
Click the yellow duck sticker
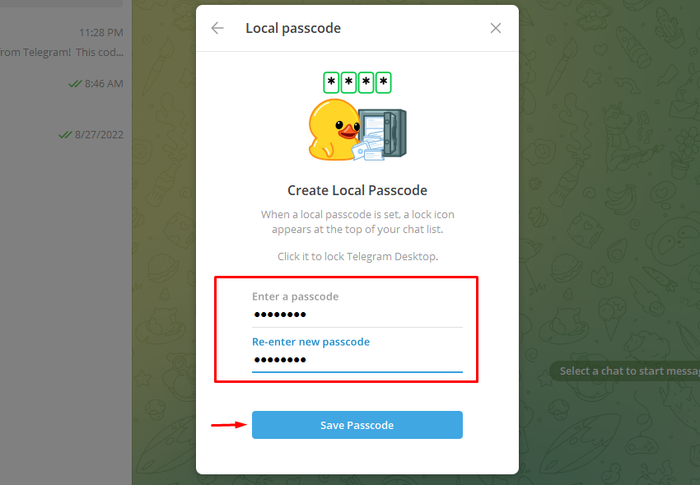(333, 130)
